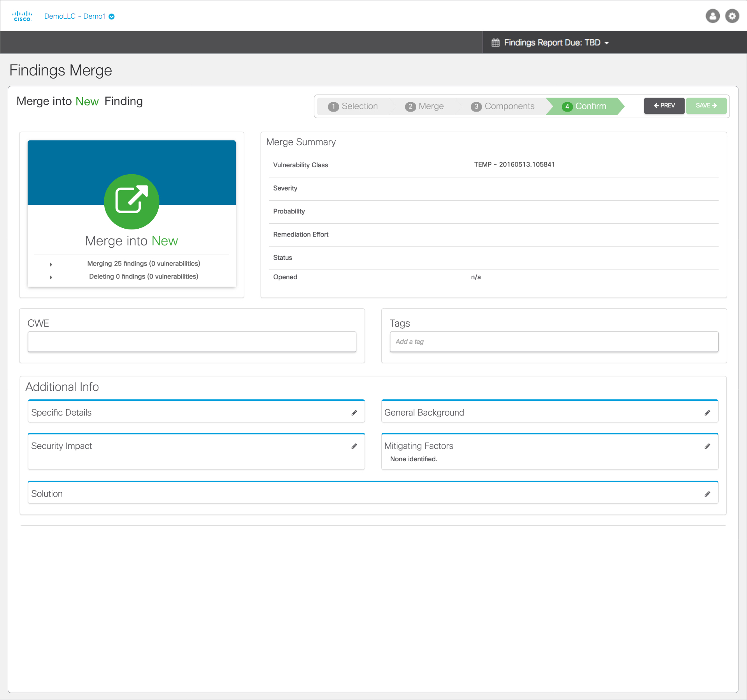The image size is (747, 700).
Task: Edit Specific Details with pencil icon
Action: click(x=354, y=413)
